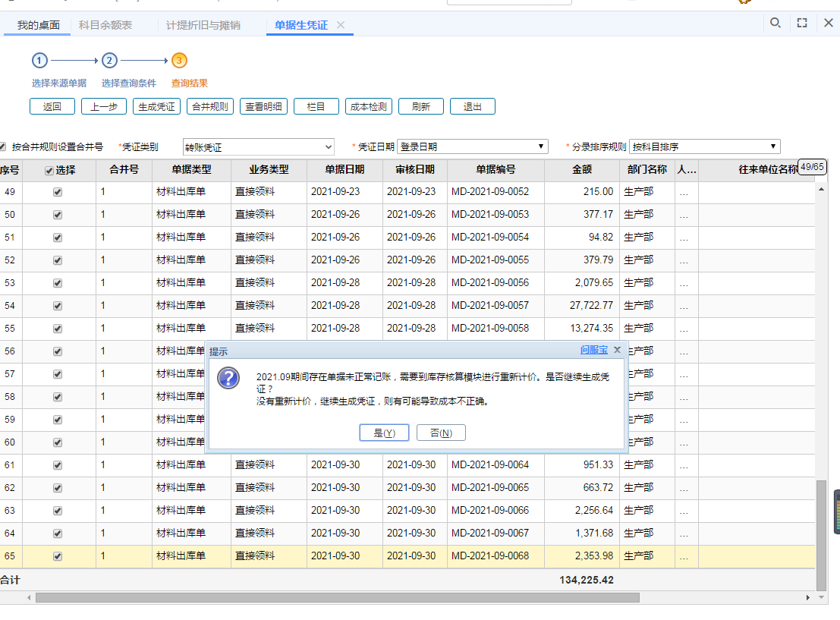Uncheck row 49 selection checkbox
Viewport: 840px width, 620px height.
pyautogui.click(x=58, y=192)
